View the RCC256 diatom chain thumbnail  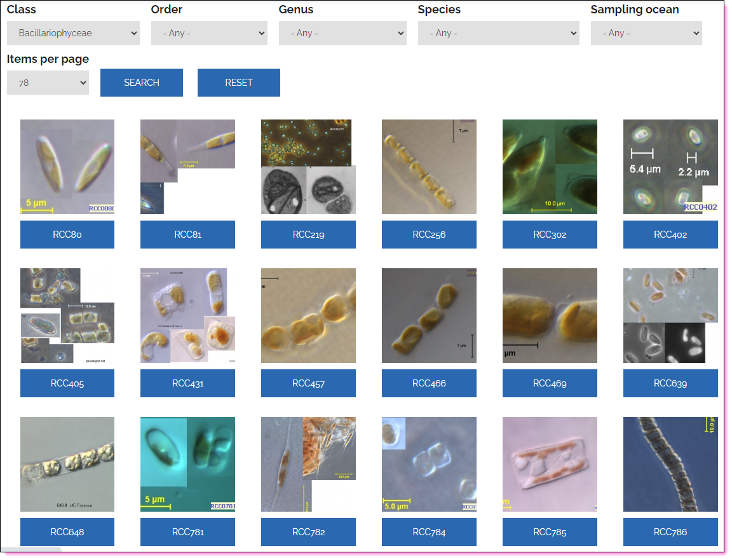tap(429, 167)
